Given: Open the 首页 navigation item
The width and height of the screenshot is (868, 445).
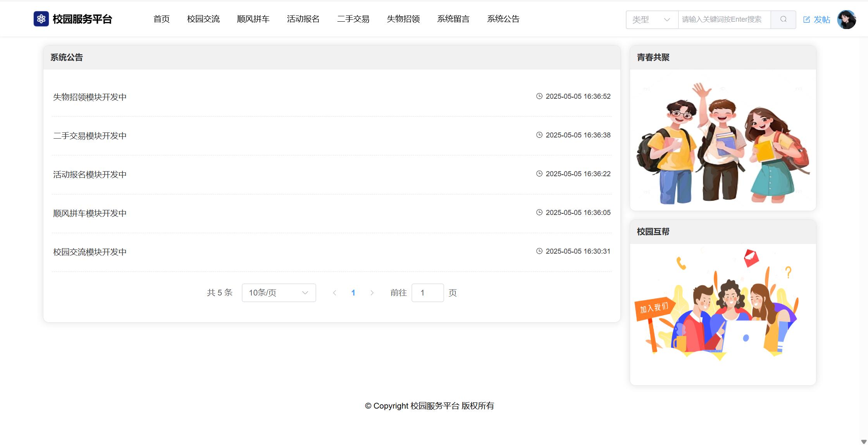Looking at the screenshot, I should [x=162, y=19].
